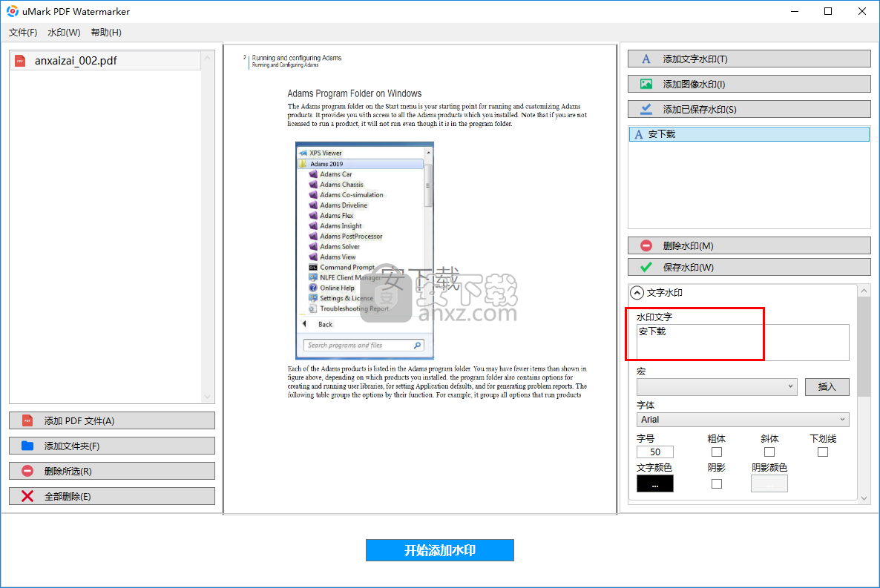The height and width of the screenshot is (588, 880).
Task: Click the 全部删除(E) button
Action: [x=112, y=496]
